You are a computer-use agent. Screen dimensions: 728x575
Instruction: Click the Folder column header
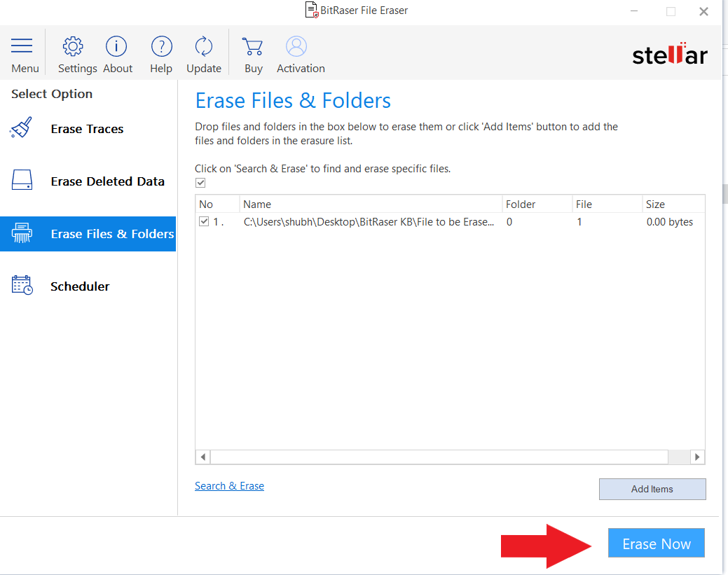[537, 205]
